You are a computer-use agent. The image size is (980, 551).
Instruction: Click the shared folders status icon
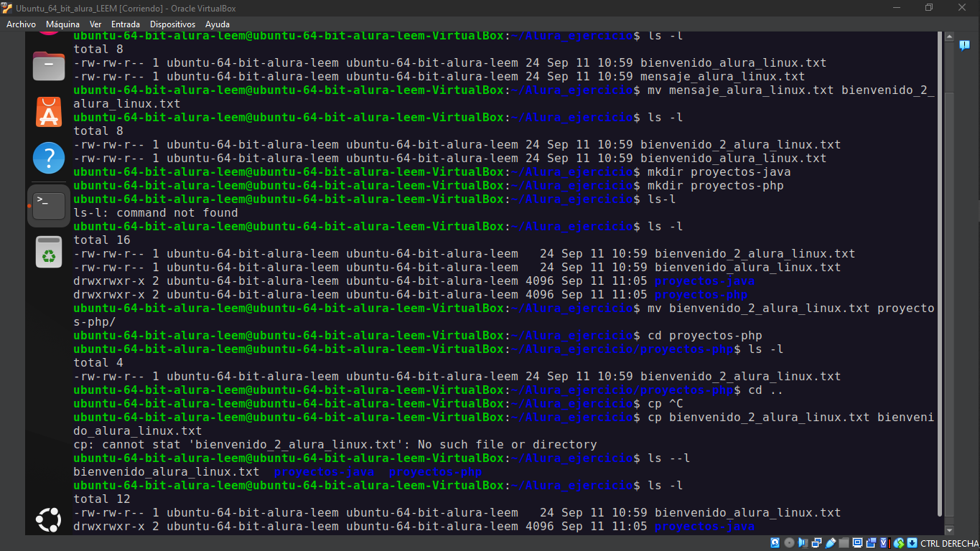pyautogui.click(x=844, y=543)
